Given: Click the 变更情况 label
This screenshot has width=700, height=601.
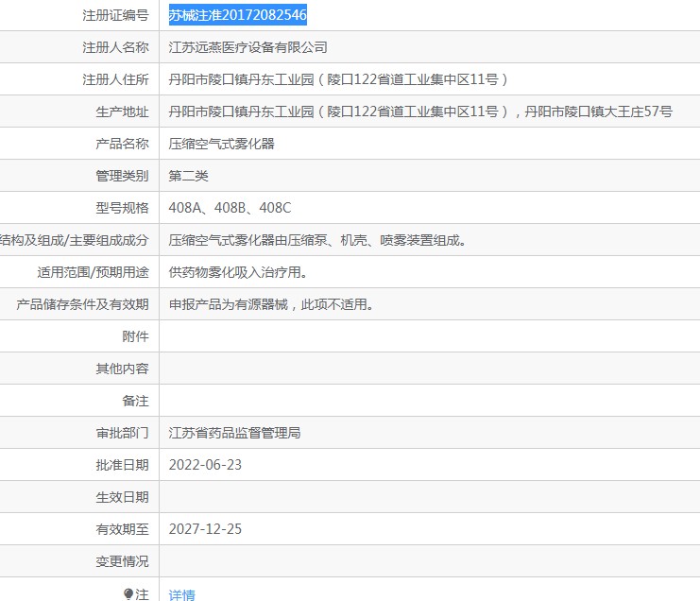Looking at the screenshot, I should click(x=122, y=561).
